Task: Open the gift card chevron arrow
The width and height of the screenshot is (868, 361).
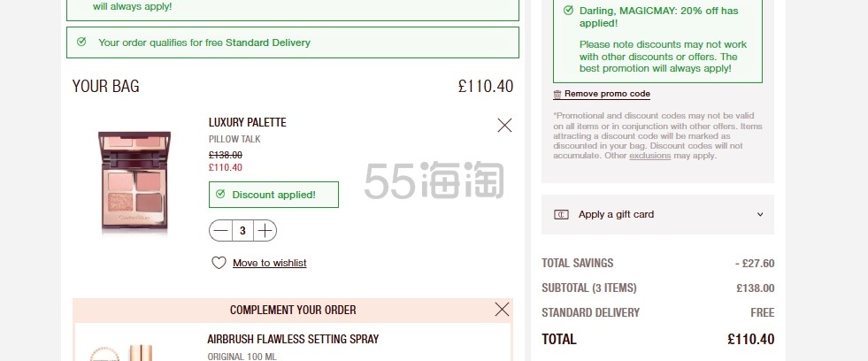Action: pyautogui.click(x=760, y=214)
